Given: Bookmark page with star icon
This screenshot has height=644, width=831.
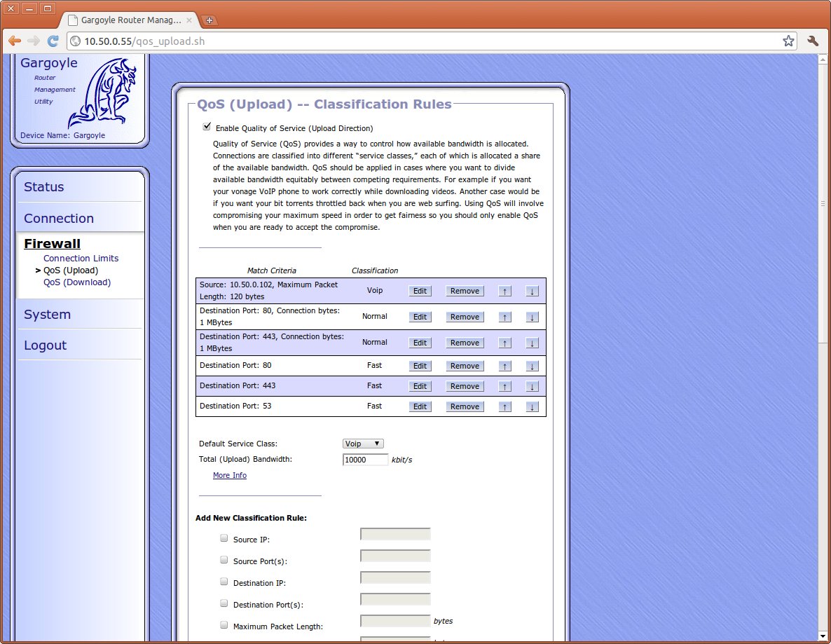Looking at the screenshot, I should [788, 41].
